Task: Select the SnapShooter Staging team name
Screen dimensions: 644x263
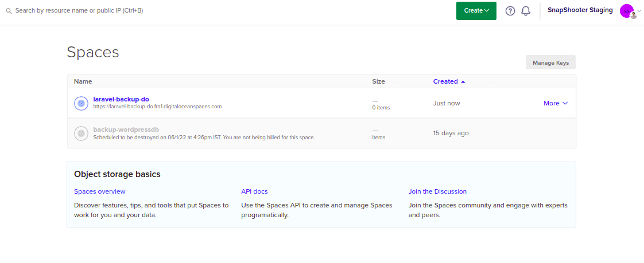Action: (580, 10)
